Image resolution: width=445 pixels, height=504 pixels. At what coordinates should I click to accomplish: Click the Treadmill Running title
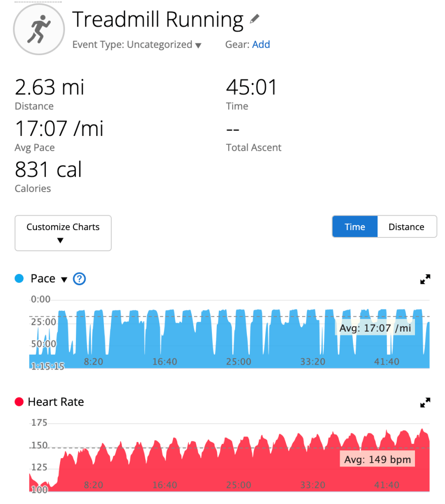(x=158, y=20)
